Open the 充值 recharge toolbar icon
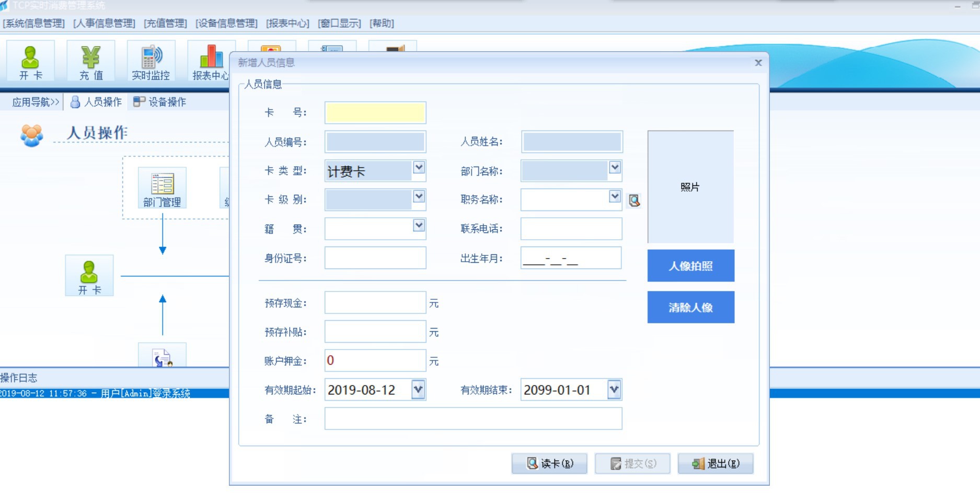The image size is (980, 503). [91, 61]
